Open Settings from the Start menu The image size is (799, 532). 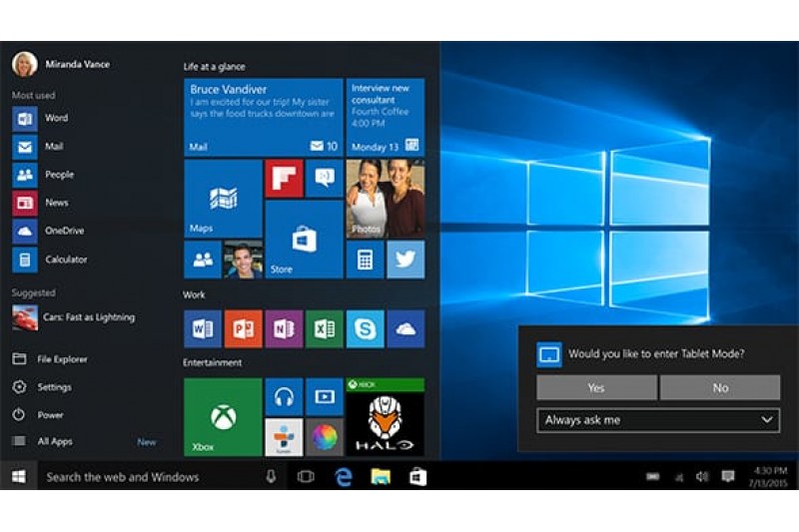point(42,387)
